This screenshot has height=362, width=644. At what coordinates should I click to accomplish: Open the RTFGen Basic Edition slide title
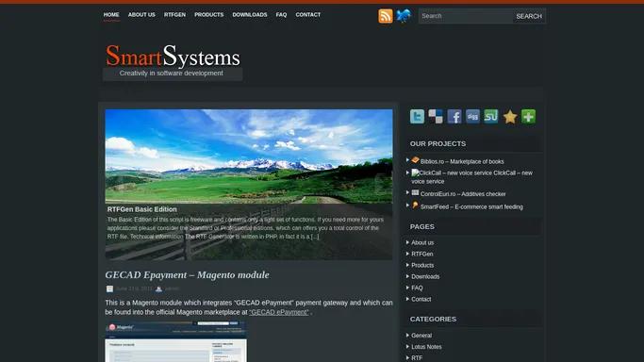pyautogui.click(x=142, y=209)
